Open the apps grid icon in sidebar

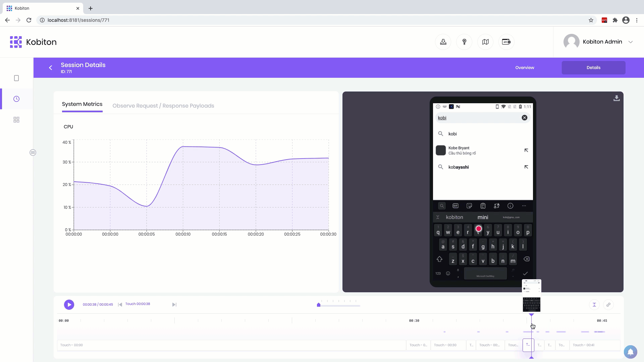point(16,120)
